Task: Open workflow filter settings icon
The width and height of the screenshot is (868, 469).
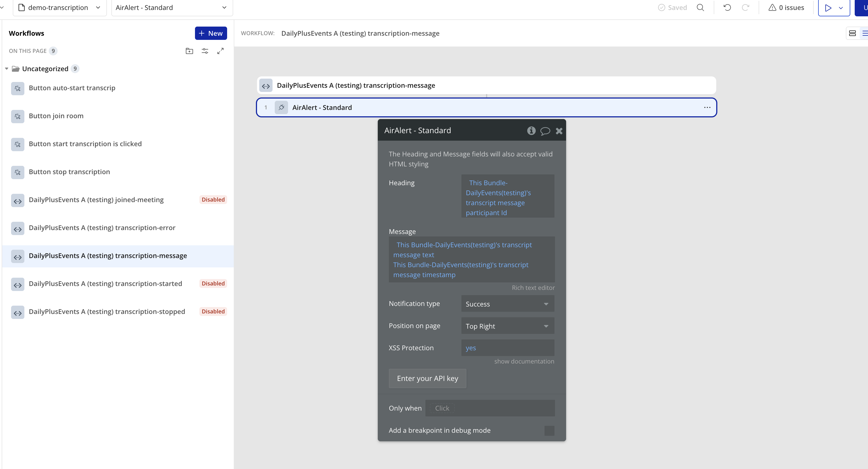Action: tap(205, 51)
